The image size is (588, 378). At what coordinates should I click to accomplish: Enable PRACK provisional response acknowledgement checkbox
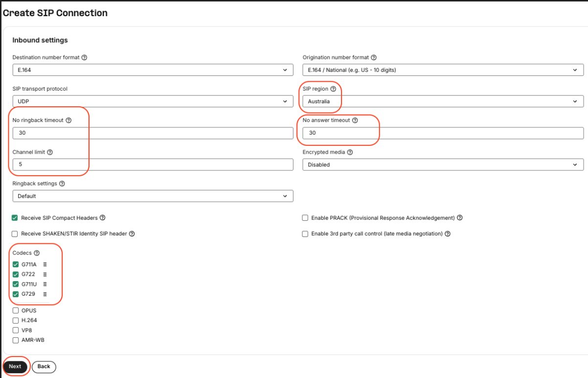tap(305, 218)
